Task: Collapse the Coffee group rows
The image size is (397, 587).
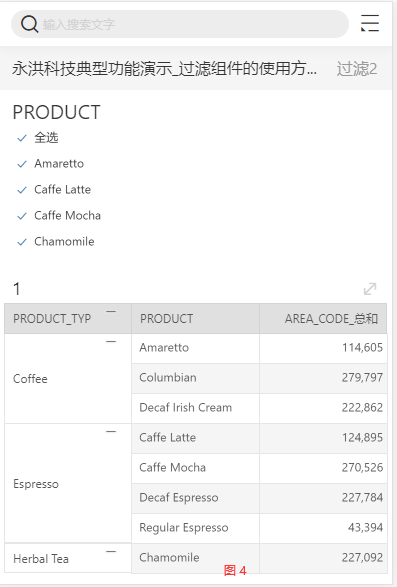Action: click(x=111, y=341)
